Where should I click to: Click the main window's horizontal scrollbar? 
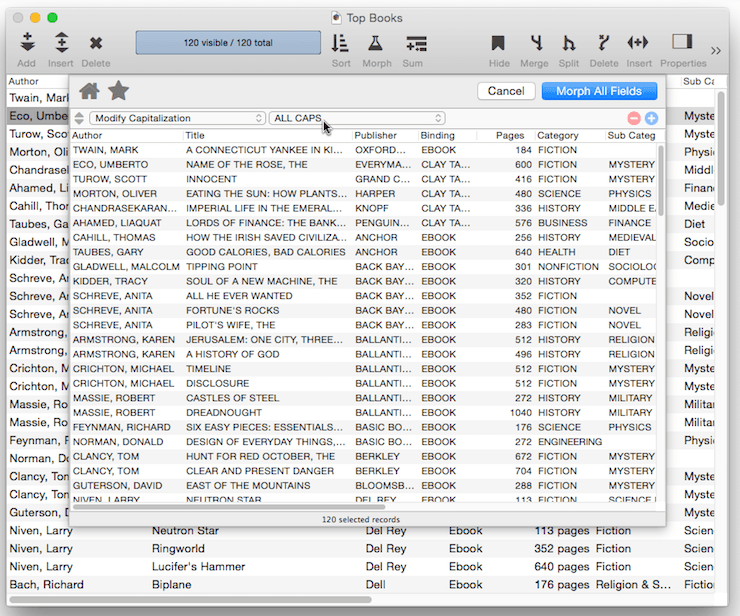pyautogui.click(x=190, y=599)
